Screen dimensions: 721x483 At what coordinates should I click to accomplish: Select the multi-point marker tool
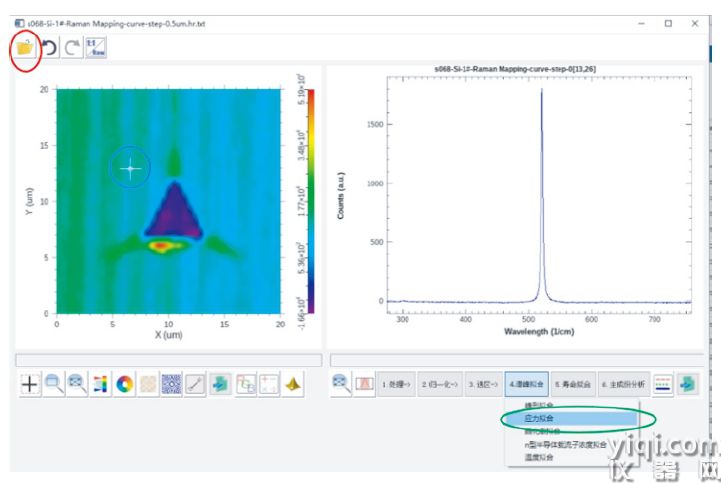coord(269,384)
